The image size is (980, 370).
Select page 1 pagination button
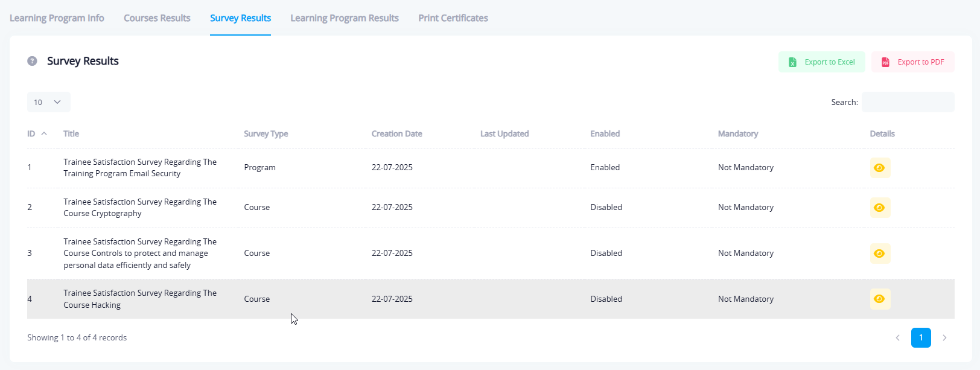tap(921, 338)
